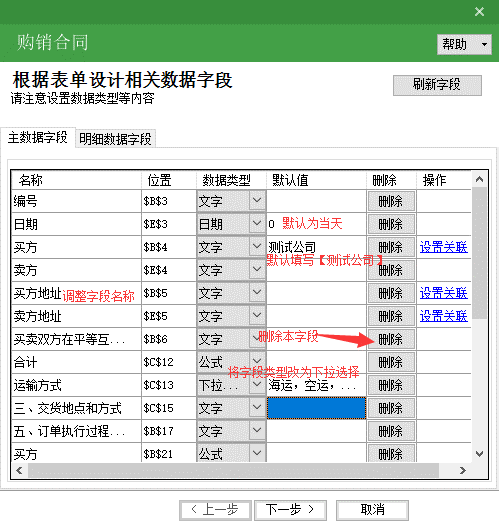This screenshot has height=530, width=499.
Task: Delete the $B$21 买方 field
Action: 391,453
